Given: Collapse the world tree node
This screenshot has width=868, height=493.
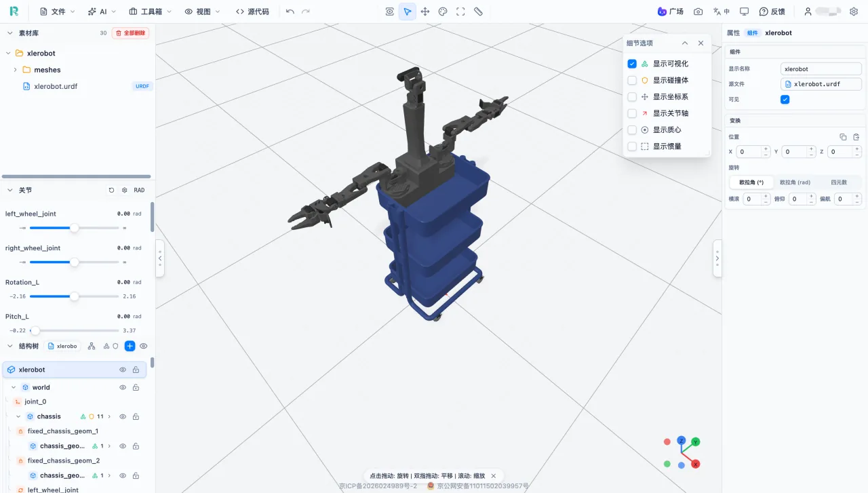Looking at the screenshot, I should [14, 388].
